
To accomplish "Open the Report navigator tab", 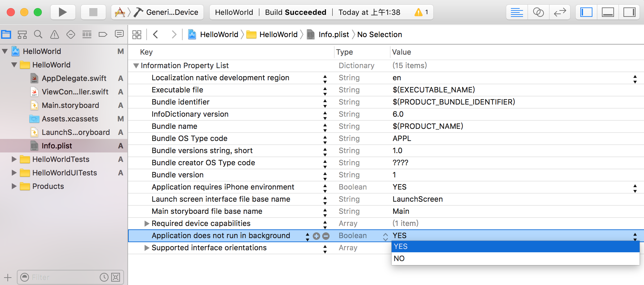I will [x=119, y=34].
